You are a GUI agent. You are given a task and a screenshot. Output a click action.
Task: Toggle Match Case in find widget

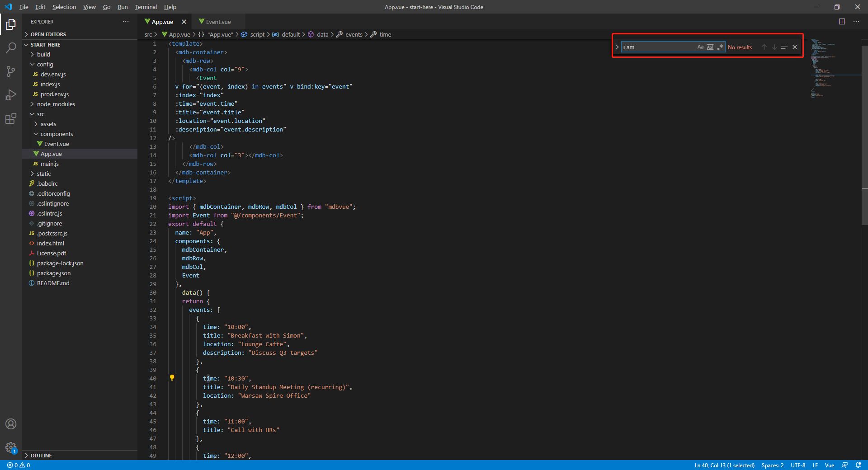(x=700, y=47)
